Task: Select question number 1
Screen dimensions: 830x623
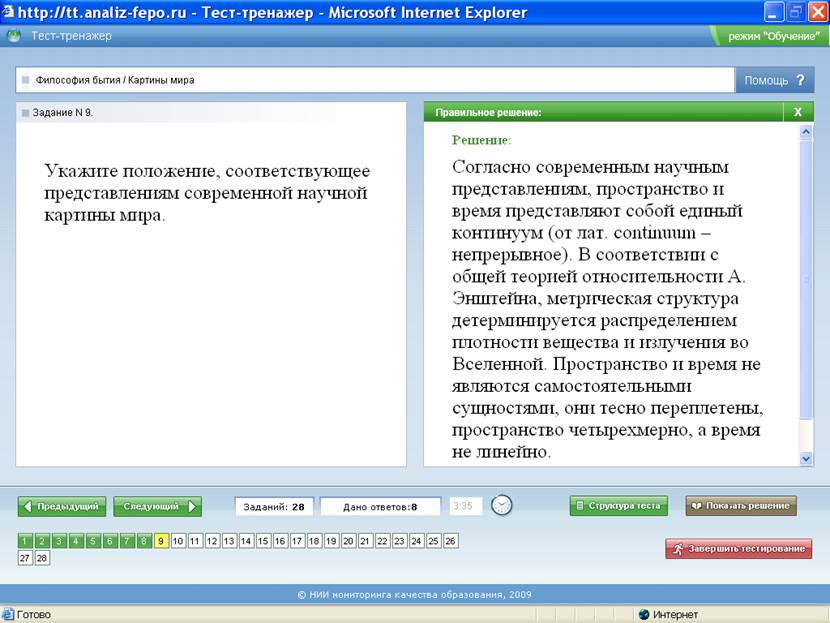Action: (25, 541)
